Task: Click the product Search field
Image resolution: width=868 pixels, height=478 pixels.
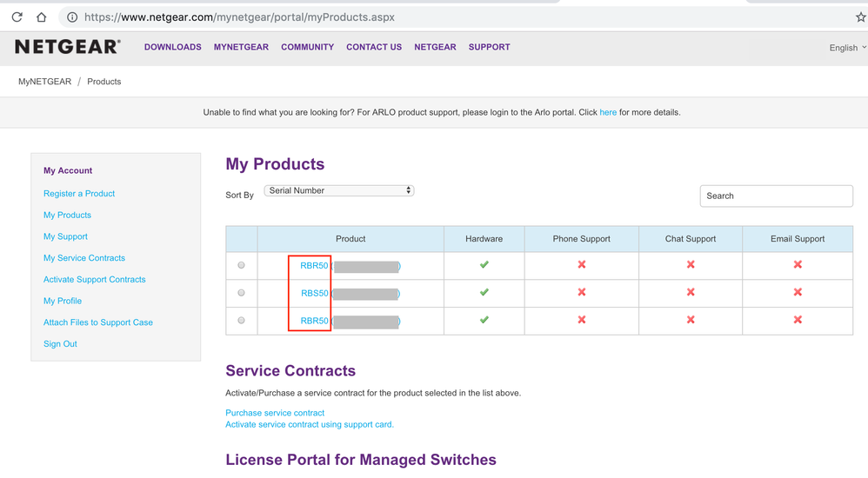Action: [x=776, y=196]
